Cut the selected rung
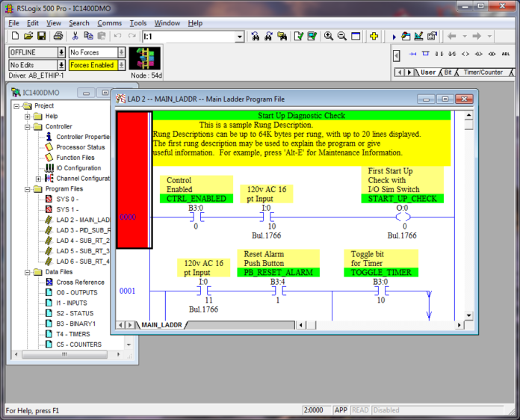Viewport: 520px width, 420px height. tap(75, 36)
